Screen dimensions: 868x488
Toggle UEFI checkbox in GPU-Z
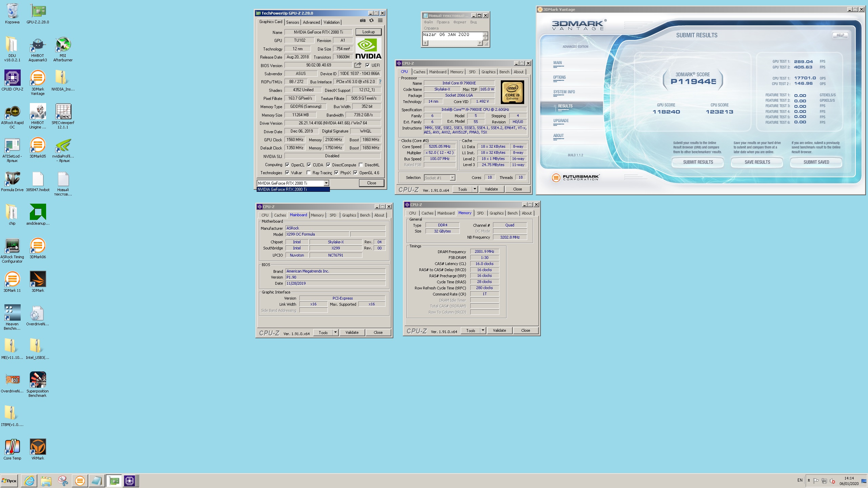pos(368,65)
